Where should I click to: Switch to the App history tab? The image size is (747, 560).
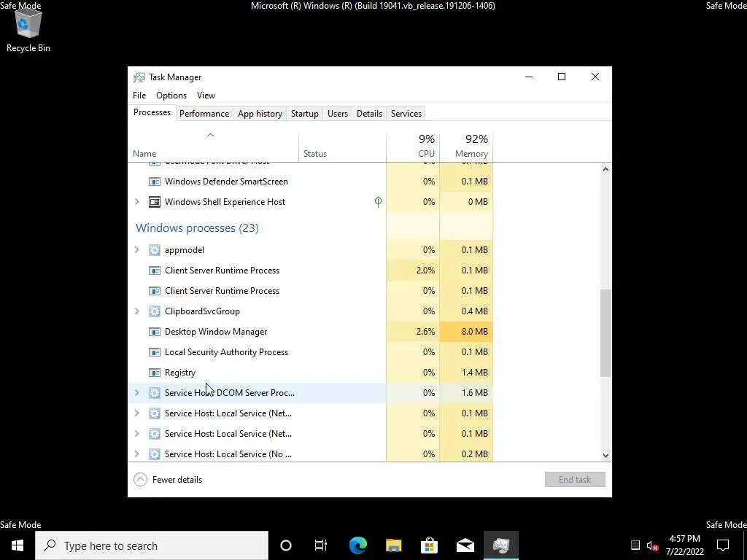[x=260, y=114]
